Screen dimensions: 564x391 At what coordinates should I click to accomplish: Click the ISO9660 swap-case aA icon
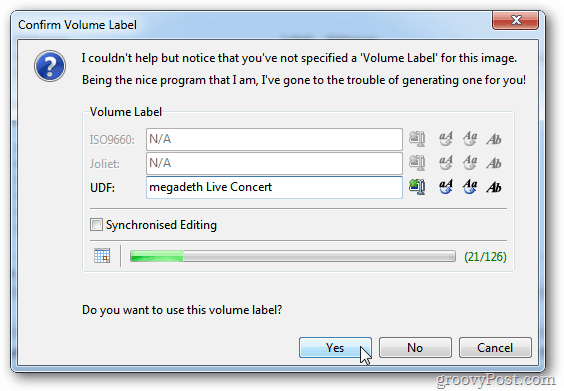tap(446, 139)
